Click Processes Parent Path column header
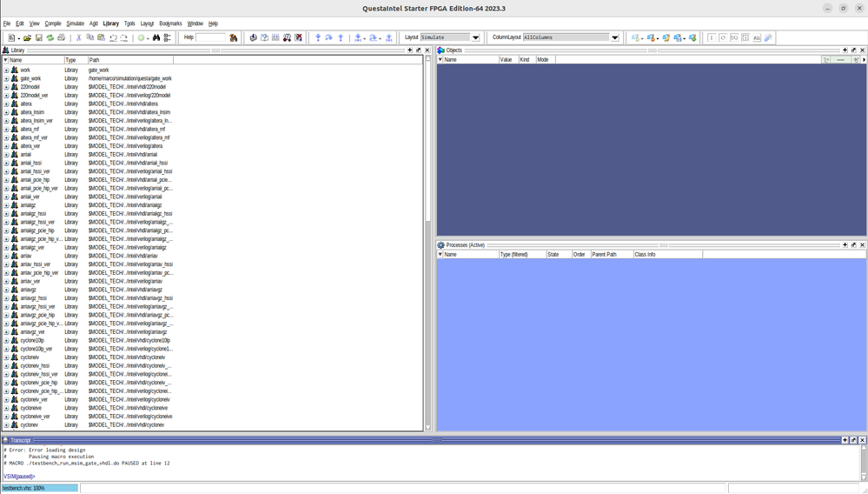 pos(612,254)
